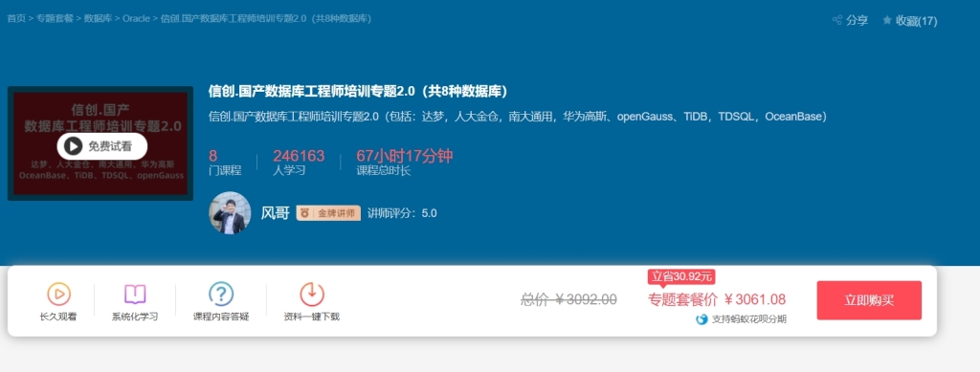Click the 系统化学习 book icon
Screen dimensions: 980x372
coord(135,294)
